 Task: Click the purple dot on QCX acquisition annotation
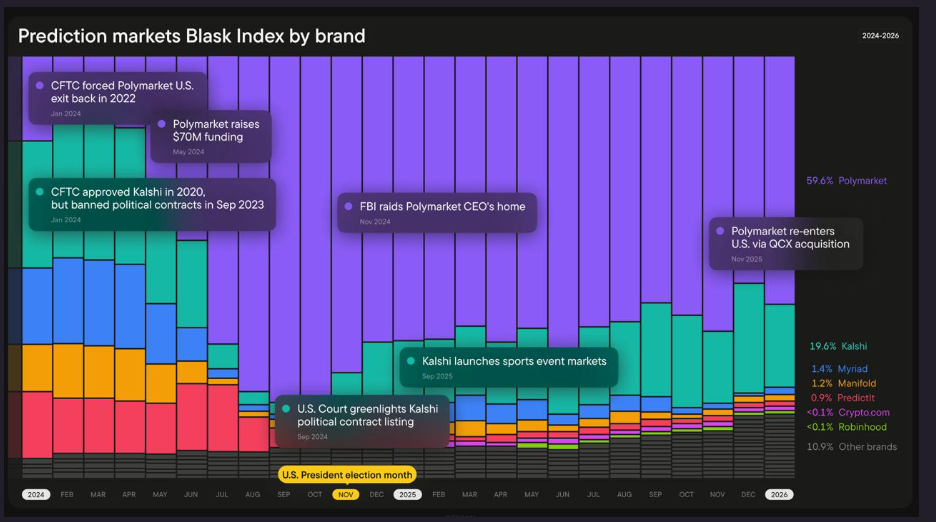(x=721, y=231)
